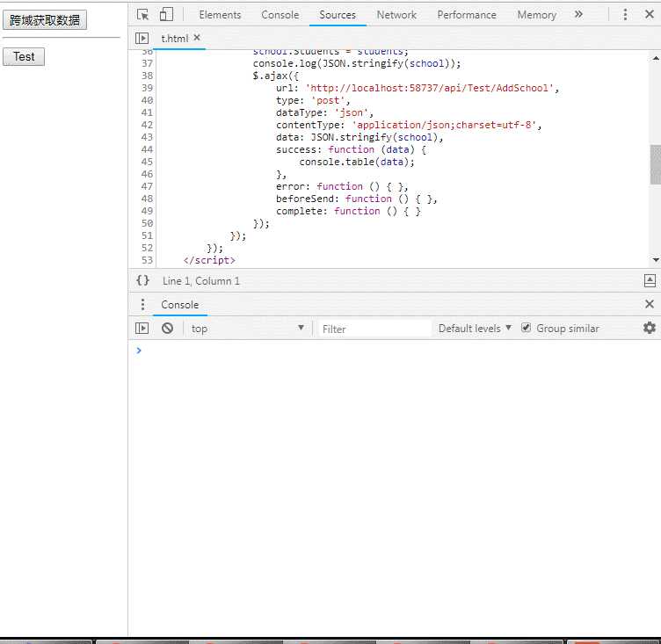This screenshot has width=661, height=644.
Task: Open the Default levels dropdown
Action: (x=475, y=329)
